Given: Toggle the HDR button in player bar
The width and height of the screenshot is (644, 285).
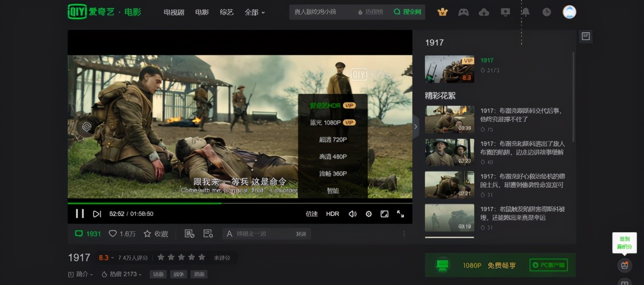Looking at the screenshot, I should click(x=333, y=214).
